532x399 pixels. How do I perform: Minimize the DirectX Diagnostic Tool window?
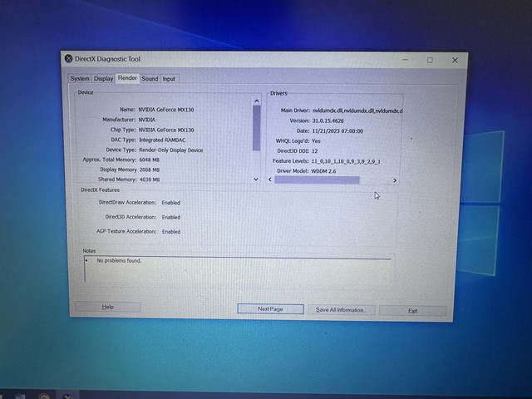click(x=406, y=60)
